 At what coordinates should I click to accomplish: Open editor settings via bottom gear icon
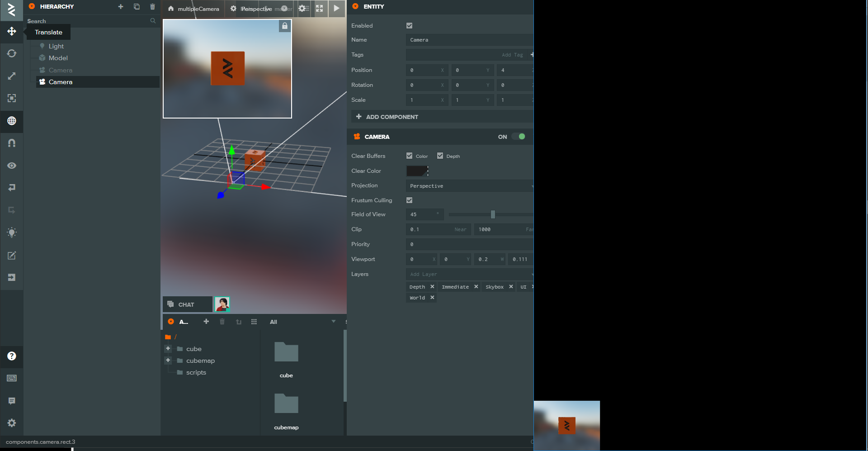11,423
